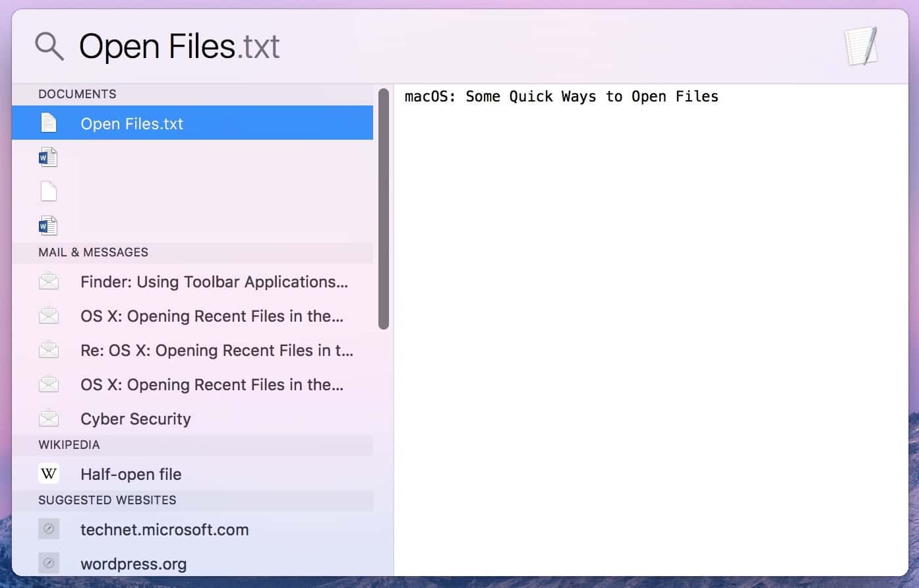The width and height of the screenshot is (919, 588).
Task: Click the text file icon beside Open Files.txt
Action: pyautogui.click(x=49, y=123)
